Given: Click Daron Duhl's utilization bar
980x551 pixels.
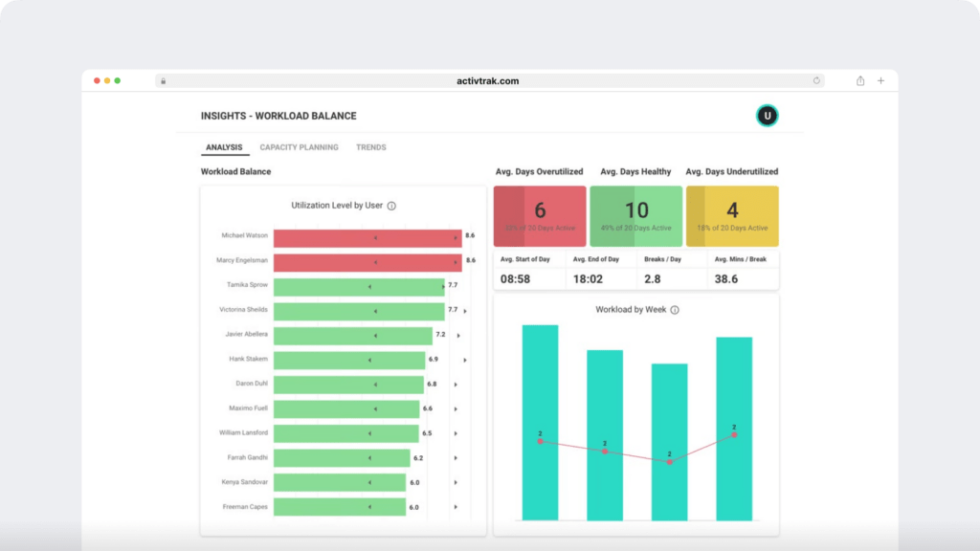Looking at the screenshot, I should coord(348,385).
